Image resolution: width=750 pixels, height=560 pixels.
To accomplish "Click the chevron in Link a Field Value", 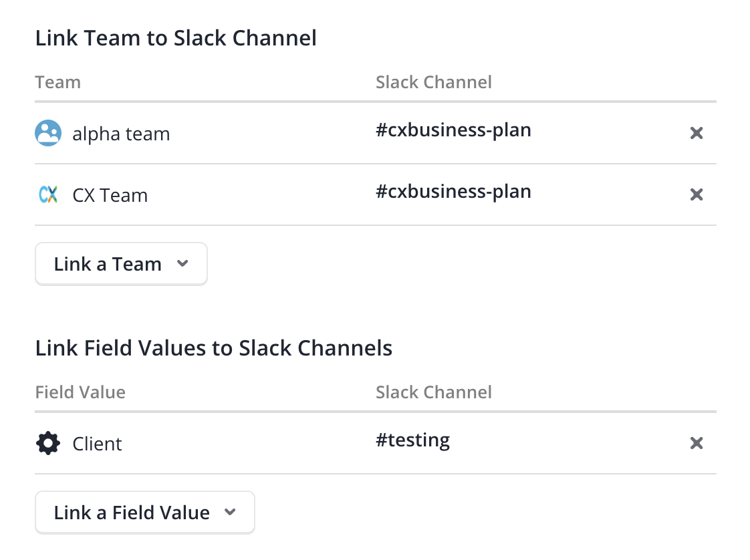I will (230, 512).
